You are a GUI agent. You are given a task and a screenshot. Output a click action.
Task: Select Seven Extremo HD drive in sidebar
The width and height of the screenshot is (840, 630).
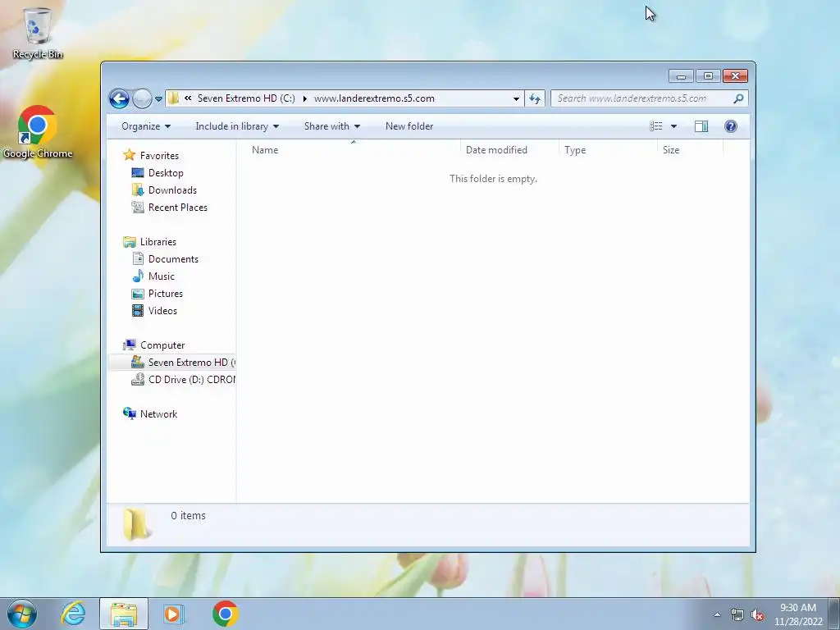pos(172,363)
